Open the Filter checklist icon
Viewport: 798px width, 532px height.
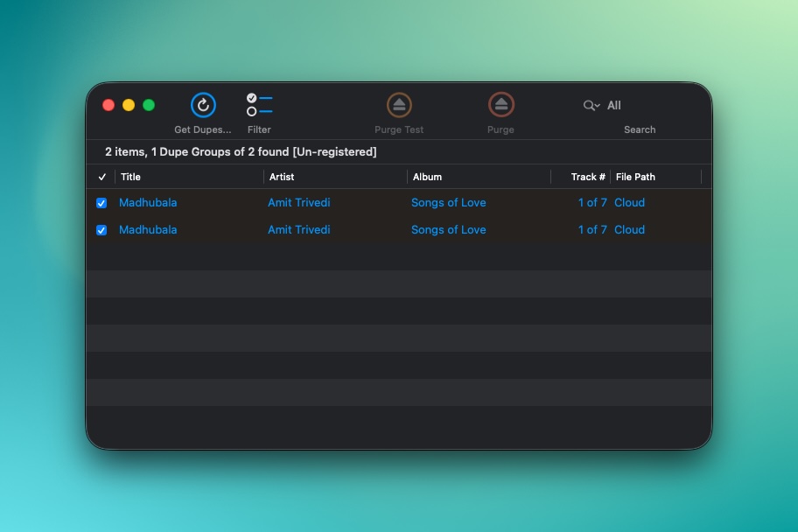259,105
